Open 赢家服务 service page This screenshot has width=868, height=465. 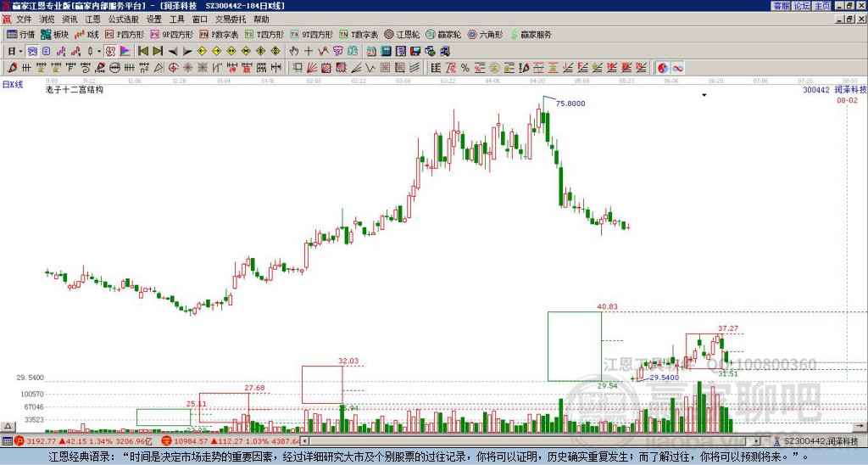point(531,34)
